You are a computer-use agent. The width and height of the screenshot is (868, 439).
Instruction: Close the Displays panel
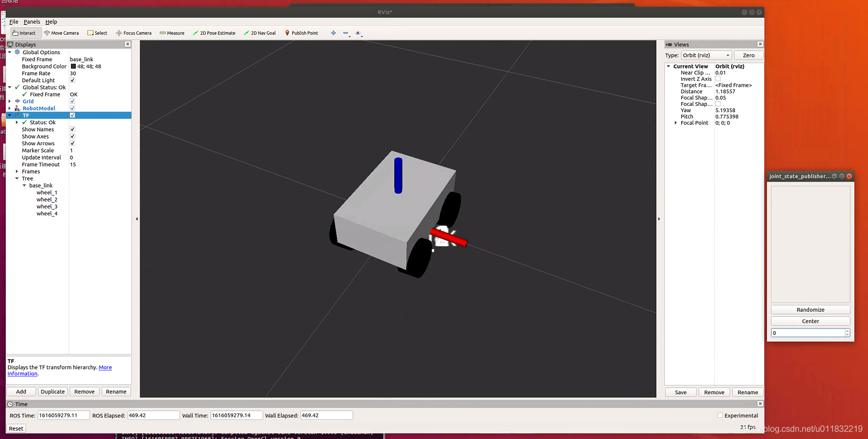pyautogui.click(x=127, y=44)
